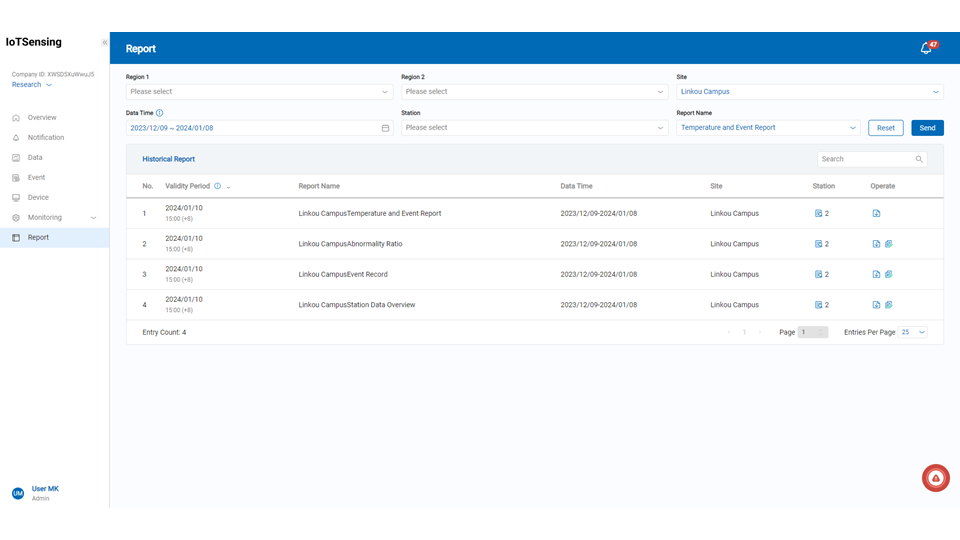Download the Temperature and Event Report
Image resolution: width=960 pixels, height=540 pixels.
click(x=876, y=214)
